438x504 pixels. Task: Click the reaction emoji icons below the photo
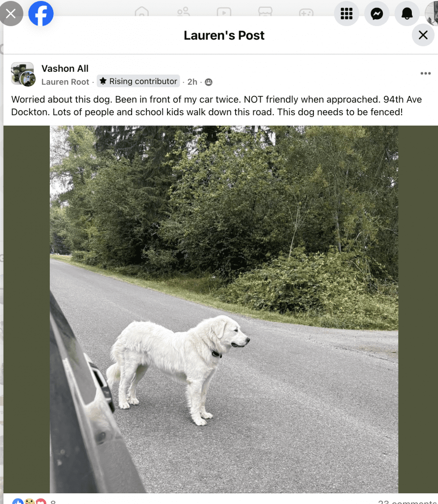30,501
